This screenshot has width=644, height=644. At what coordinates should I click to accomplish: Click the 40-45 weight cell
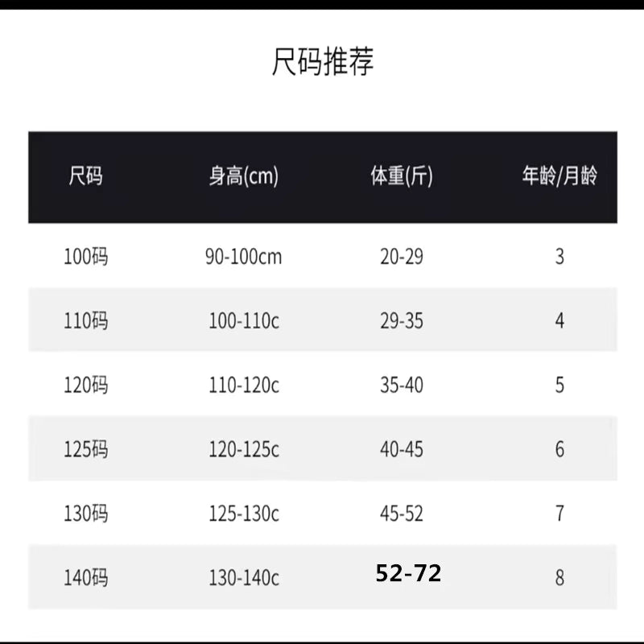[401, 449]
